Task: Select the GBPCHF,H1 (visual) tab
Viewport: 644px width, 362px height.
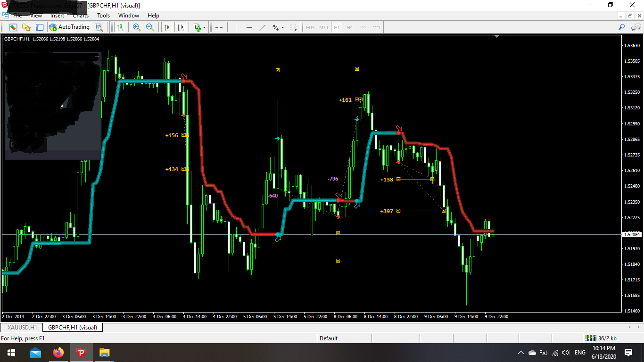Action: (x=73, y=327)
